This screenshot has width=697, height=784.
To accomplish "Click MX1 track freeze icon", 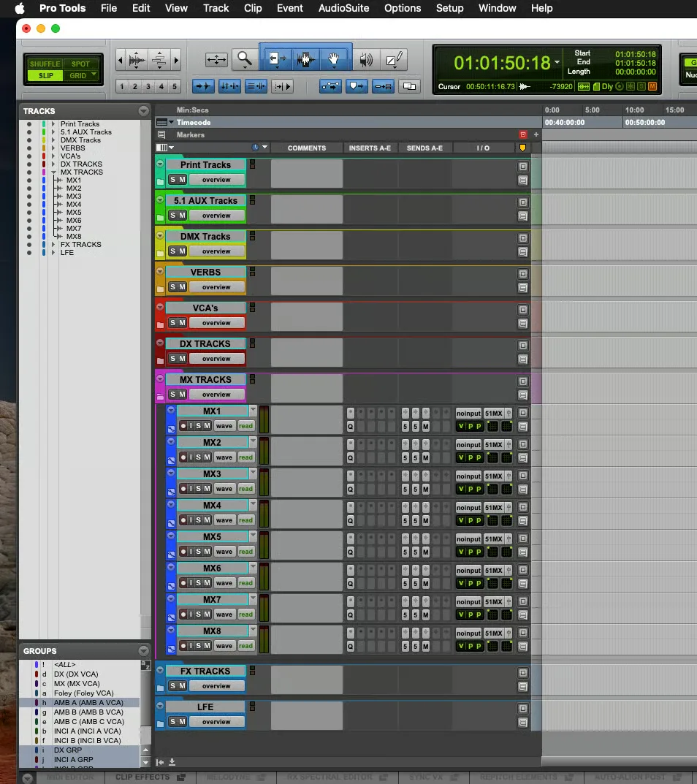I will point(171,429).
